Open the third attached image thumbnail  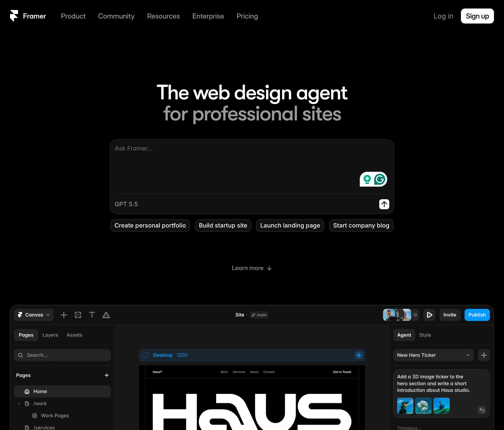[x=441, y=406]
